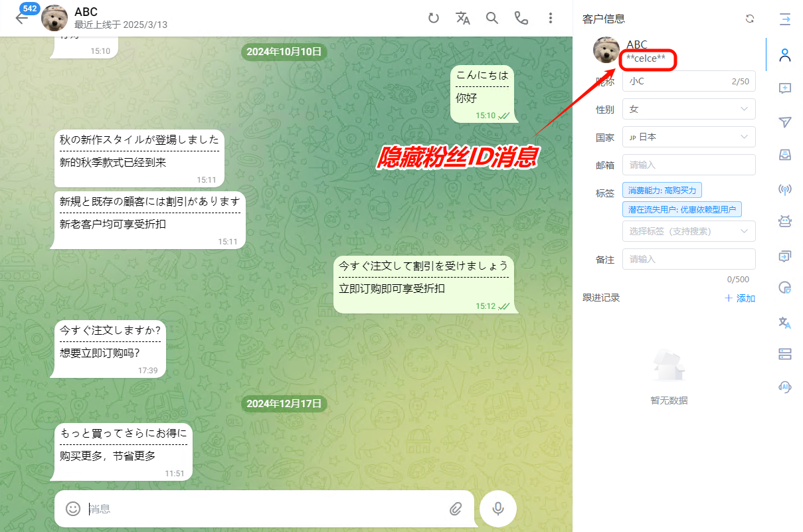Viewport: 803px width, 532px height.
Task: Expand the 选择标签 tag selector
Action: click(688, 231)
